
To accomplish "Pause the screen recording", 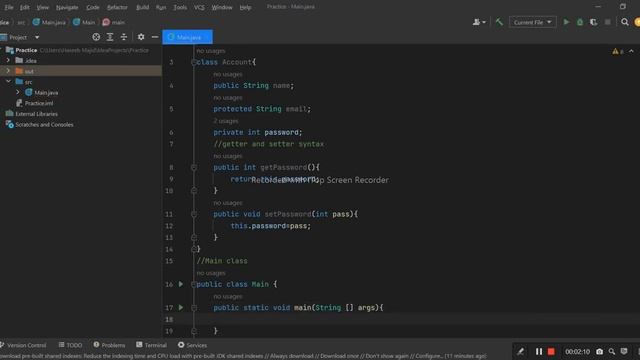I will 539,351.
